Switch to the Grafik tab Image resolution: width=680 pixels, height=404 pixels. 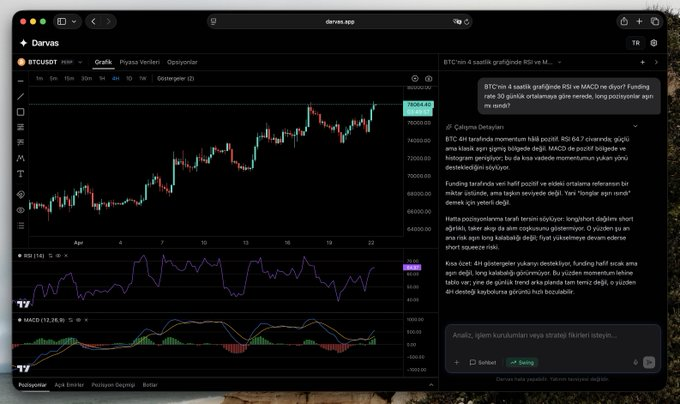tap(103, 62)
